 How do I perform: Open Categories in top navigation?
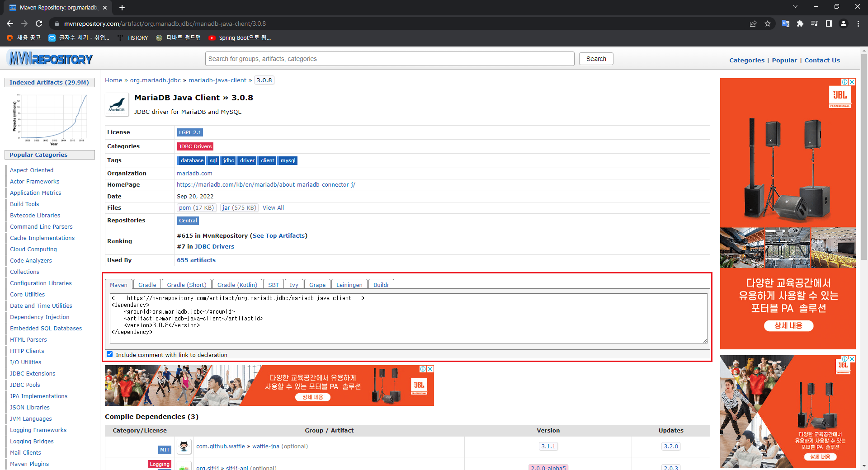(x=747, y=60)
